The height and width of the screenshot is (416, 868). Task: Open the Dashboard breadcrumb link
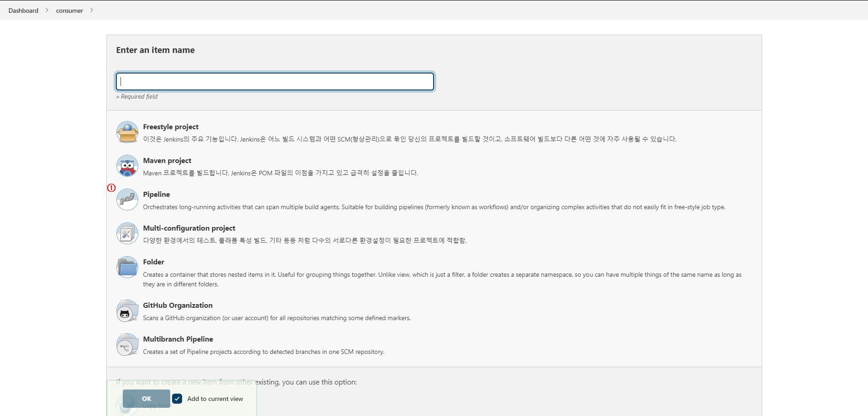tap(23, 11)
